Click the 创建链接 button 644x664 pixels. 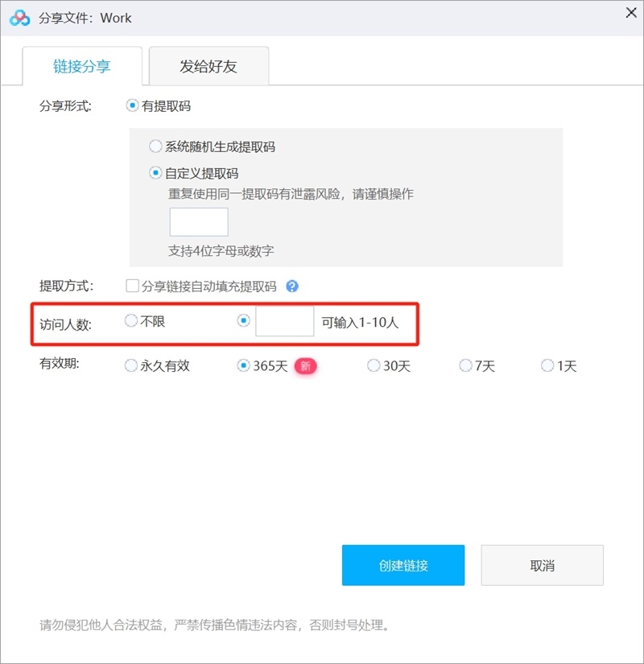pyautogui.click(x=403, y=565)
